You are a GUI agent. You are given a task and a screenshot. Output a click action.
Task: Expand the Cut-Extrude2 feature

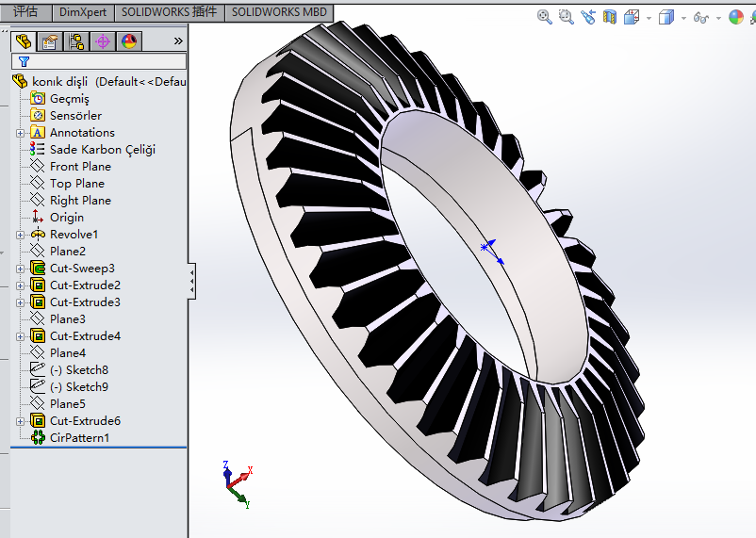tap(20, 285)
